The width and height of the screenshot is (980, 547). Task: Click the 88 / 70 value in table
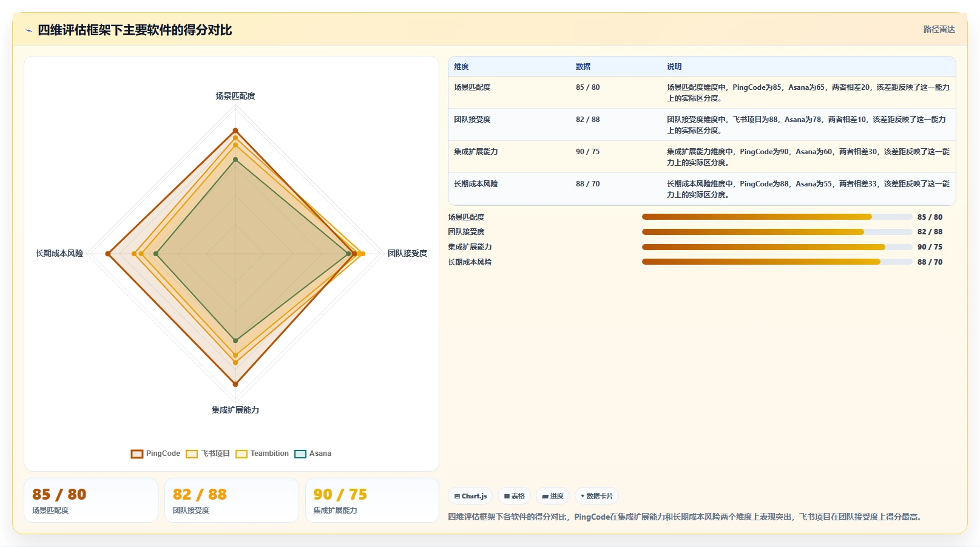point(587,184)
